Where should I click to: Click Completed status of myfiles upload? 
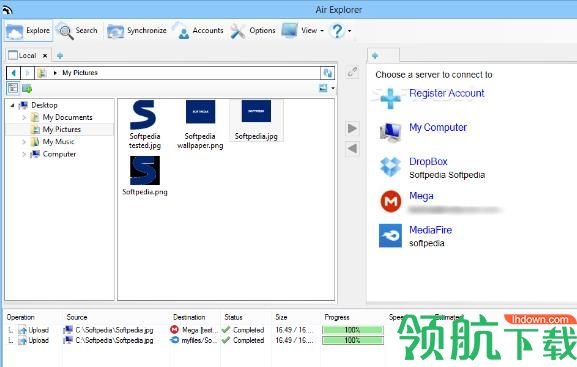(x=248, y=340)
